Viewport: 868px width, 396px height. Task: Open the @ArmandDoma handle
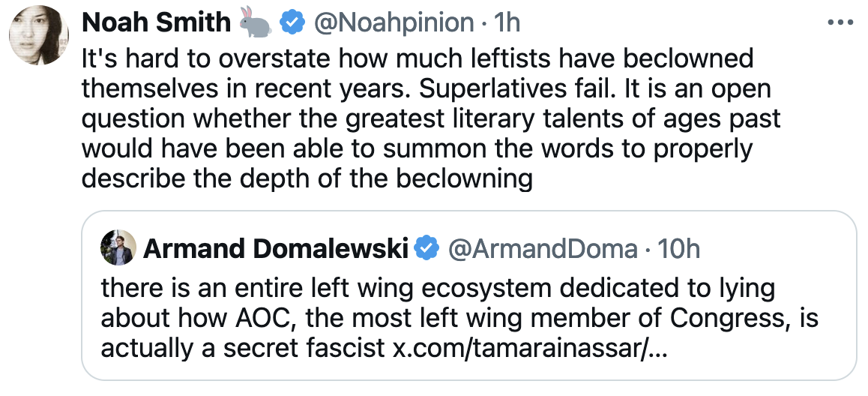[542, 248]
